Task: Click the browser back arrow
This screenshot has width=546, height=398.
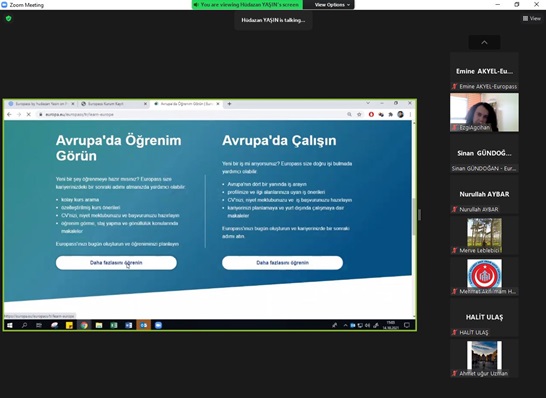Action: [x=9, y=114]
